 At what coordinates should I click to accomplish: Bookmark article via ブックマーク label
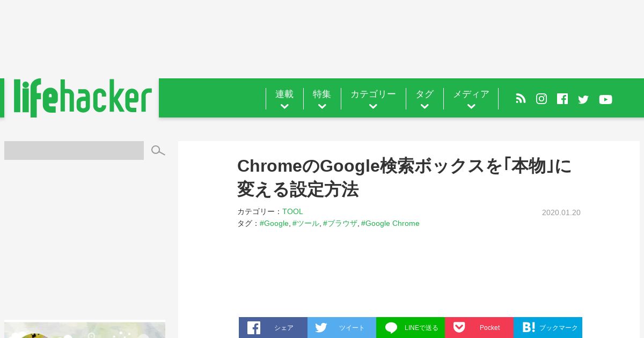click(x=559, y=328)
